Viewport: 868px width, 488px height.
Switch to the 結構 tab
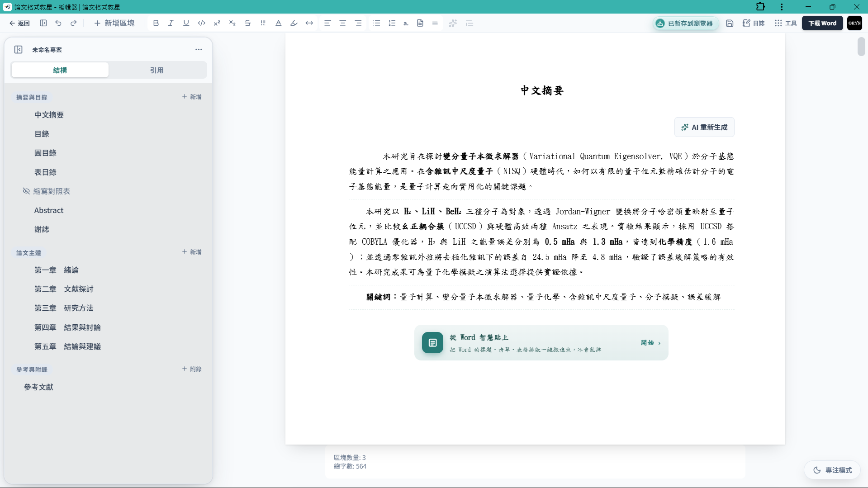click(60, 70)
